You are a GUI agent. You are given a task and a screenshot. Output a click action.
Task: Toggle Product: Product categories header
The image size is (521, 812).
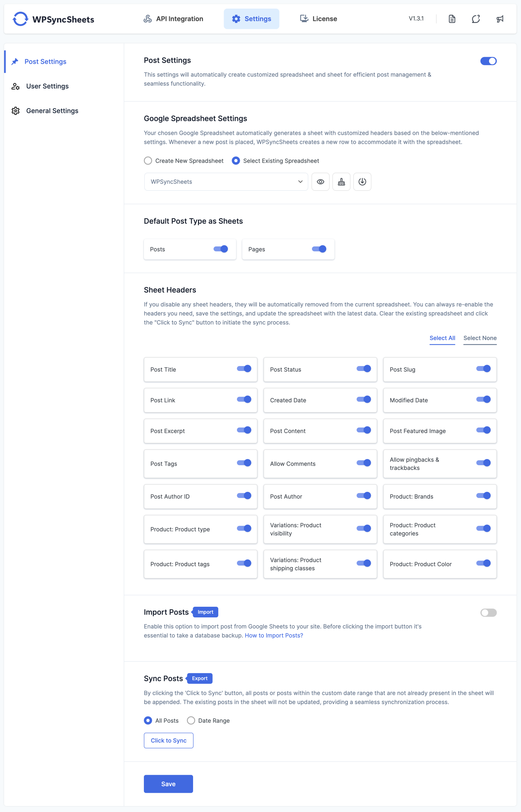tap(483, 529)
